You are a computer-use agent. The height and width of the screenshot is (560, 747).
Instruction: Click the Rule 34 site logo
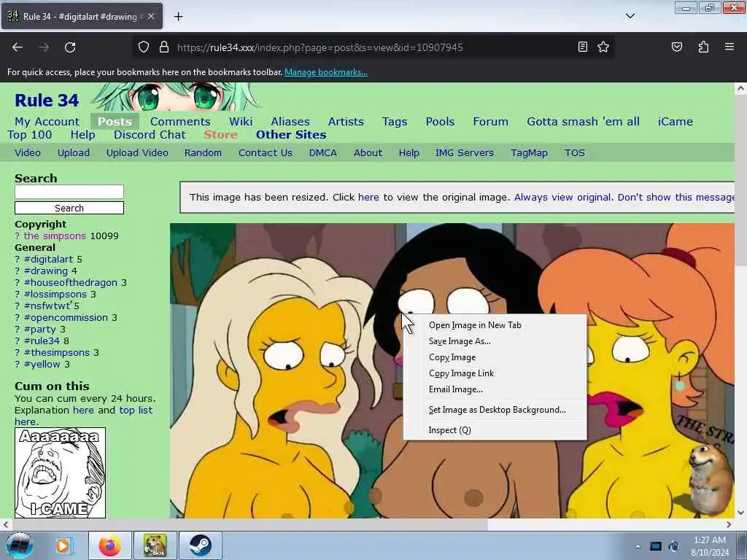47,101
